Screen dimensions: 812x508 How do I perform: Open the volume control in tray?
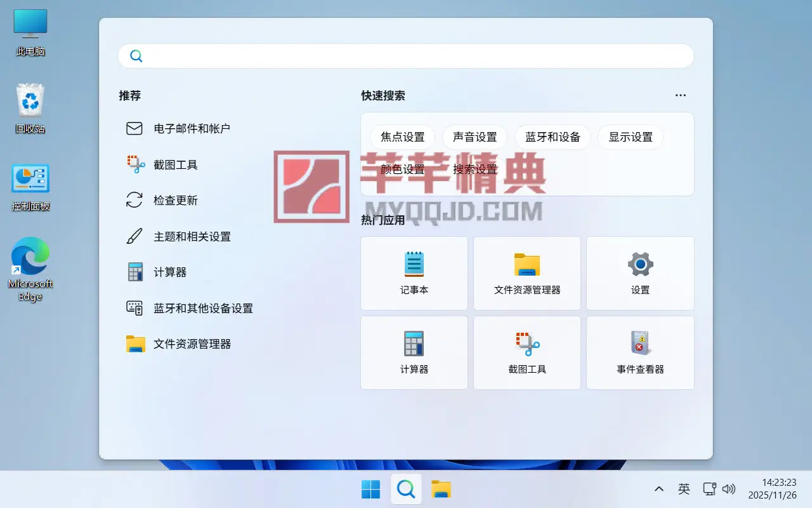click(x=729, y=489)
